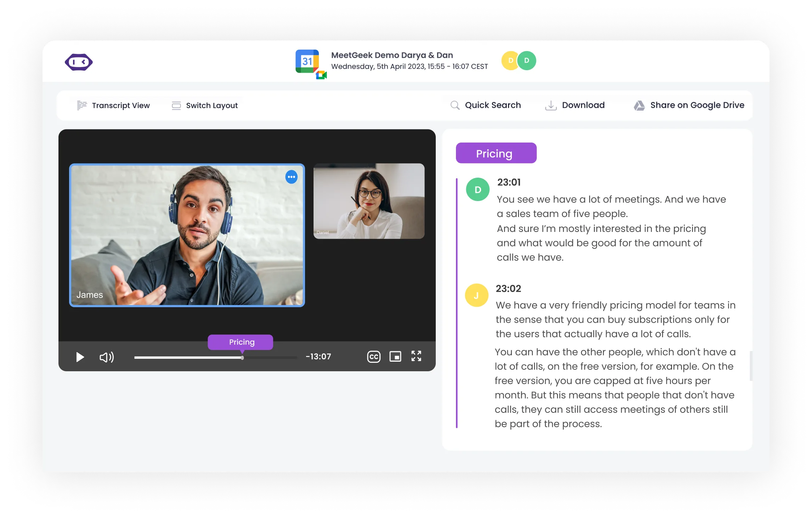
Task: Click the video progress bar track
Action: (x=269, y=357)
